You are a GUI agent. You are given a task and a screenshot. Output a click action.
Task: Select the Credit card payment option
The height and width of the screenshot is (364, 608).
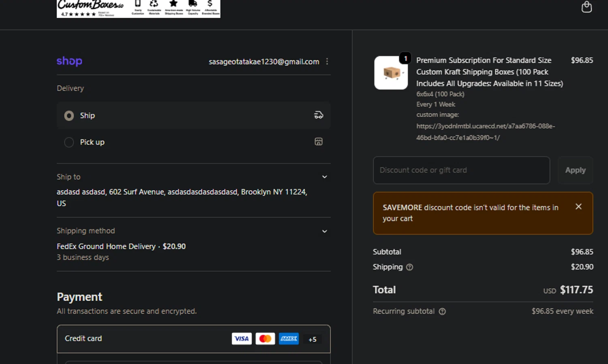[x=194, y=339]
